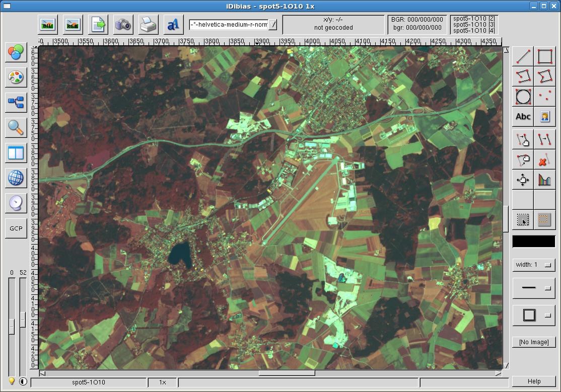Toggle the dashed rectangle region mode
The image size is (561, 392).
point(543,220)
